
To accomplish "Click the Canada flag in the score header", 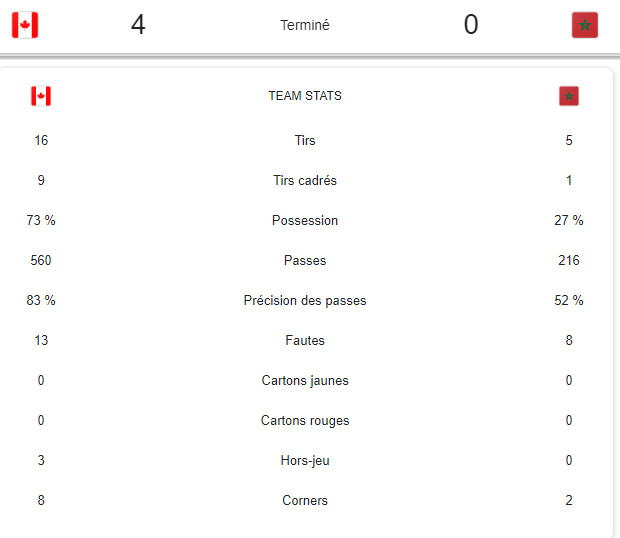I will coord(25,25).
